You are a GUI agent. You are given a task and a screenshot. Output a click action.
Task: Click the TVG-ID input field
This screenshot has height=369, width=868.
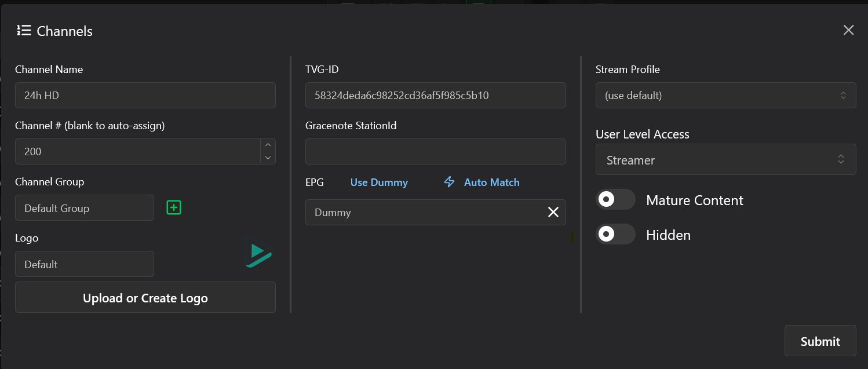[436, 95]
